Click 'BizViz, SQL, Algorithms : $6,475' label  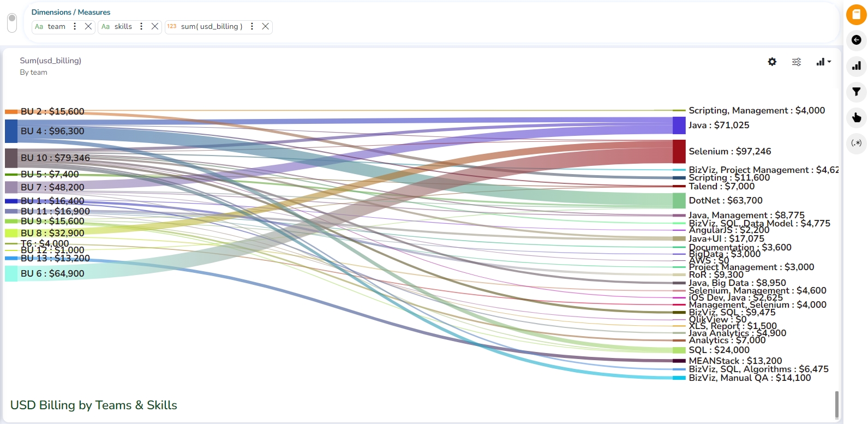click(x=758, y=369)
